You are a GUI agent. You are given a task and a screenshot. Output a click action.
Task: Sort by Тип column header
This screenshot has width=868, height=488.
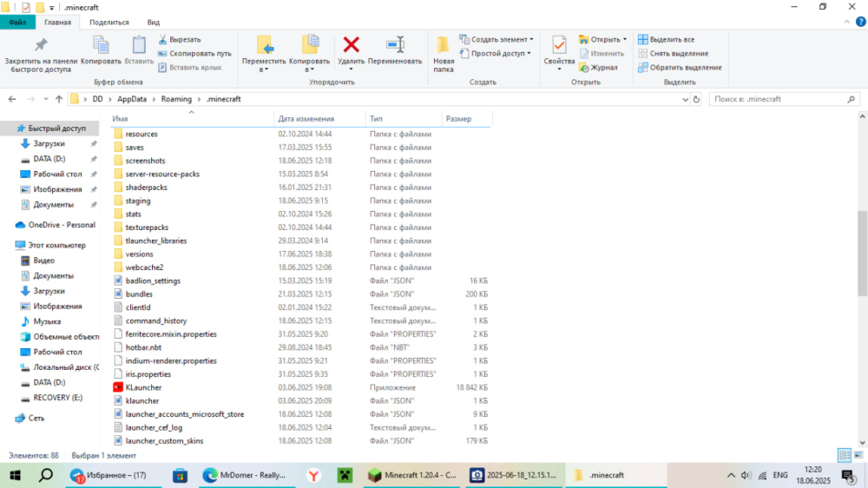pos(404,119)
